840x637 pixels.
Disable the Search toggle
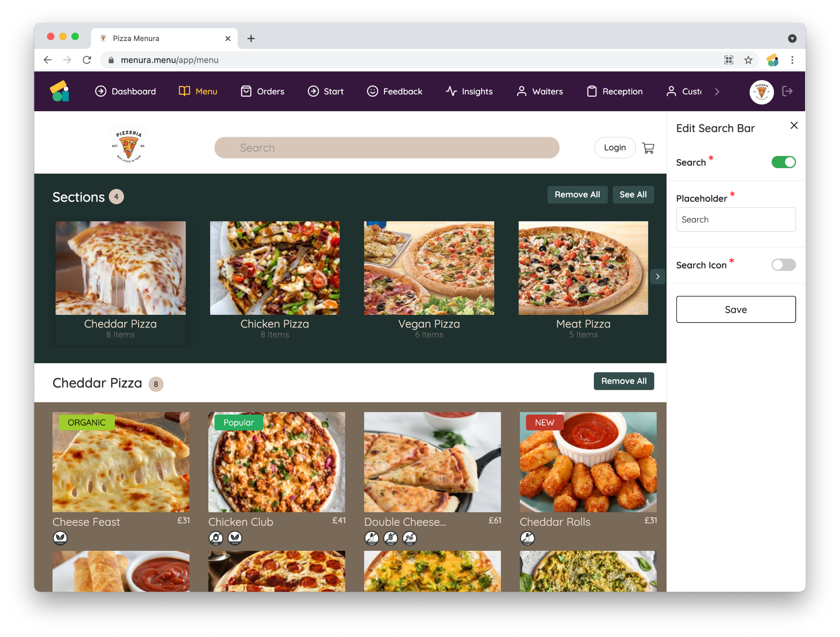pyautogui.click(x=783, y=162)
